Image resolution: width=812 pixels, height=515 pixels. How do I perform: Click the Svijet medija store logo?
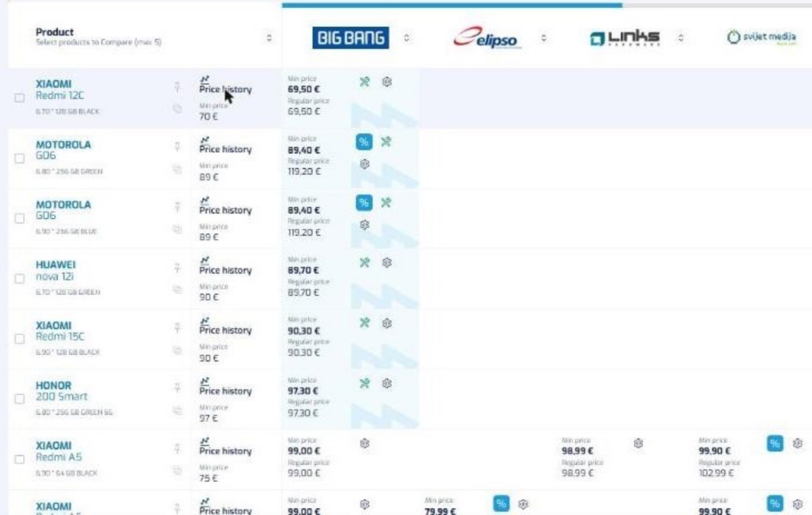click(761, 37)
